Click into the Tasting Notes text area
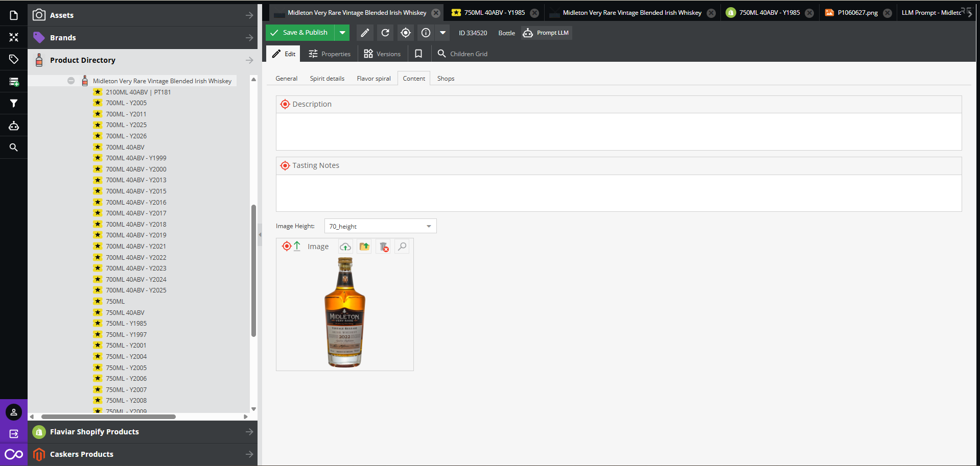 [619, 193]
